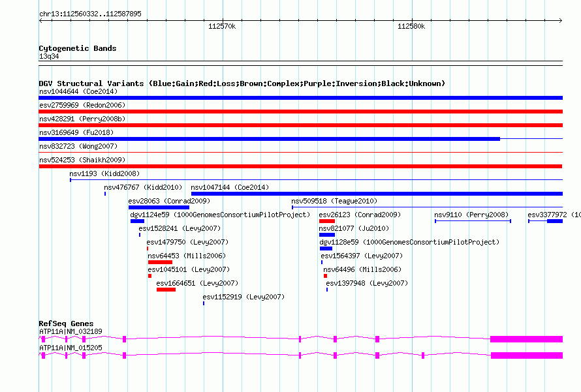Click the large last exon of NM_015205
The image size is (581, 392).
pos(527,355)
